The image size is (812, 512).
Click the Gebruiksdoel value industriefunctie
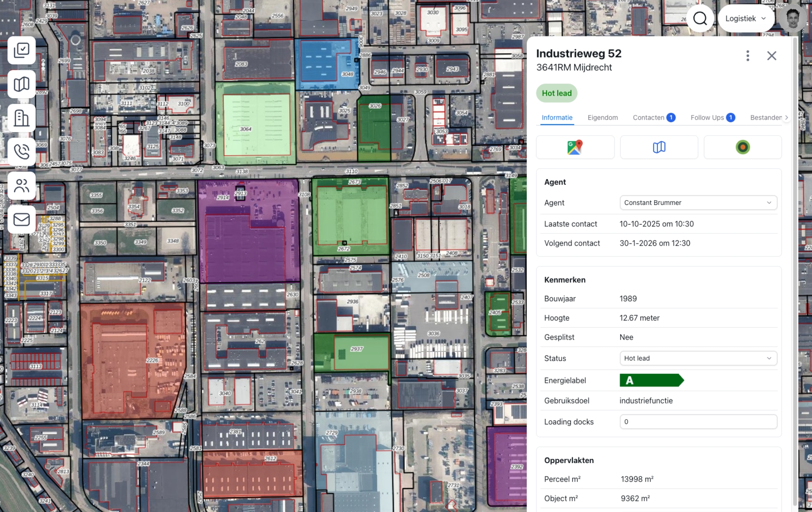(x=646, y=401)
